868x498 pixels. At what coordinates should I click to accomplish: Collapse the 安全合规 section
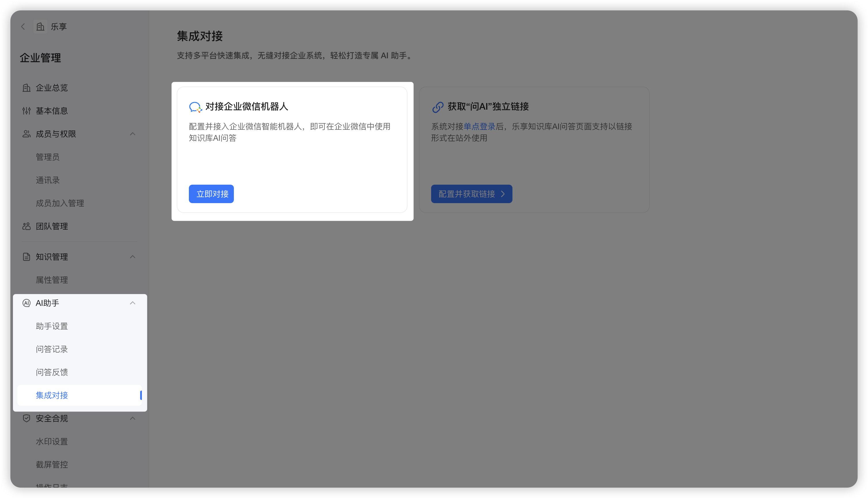[x=133, y=418]
